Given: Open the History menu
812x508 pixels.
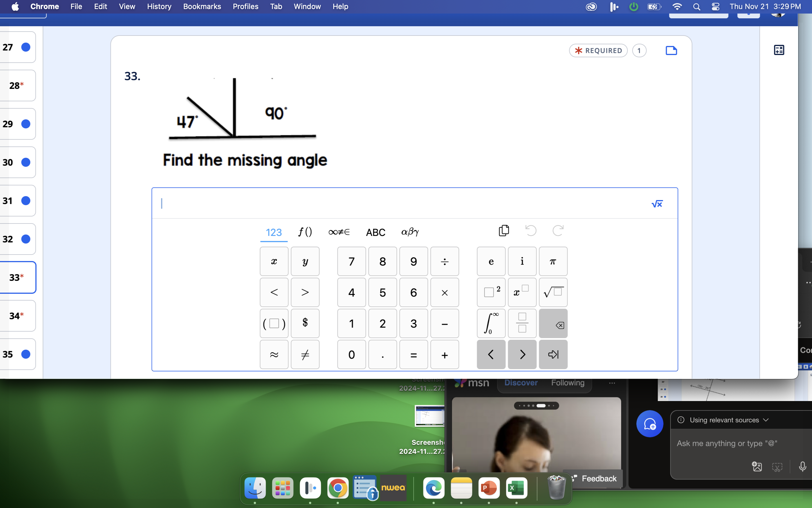Looking at the screenshot, I should (159, 6).
